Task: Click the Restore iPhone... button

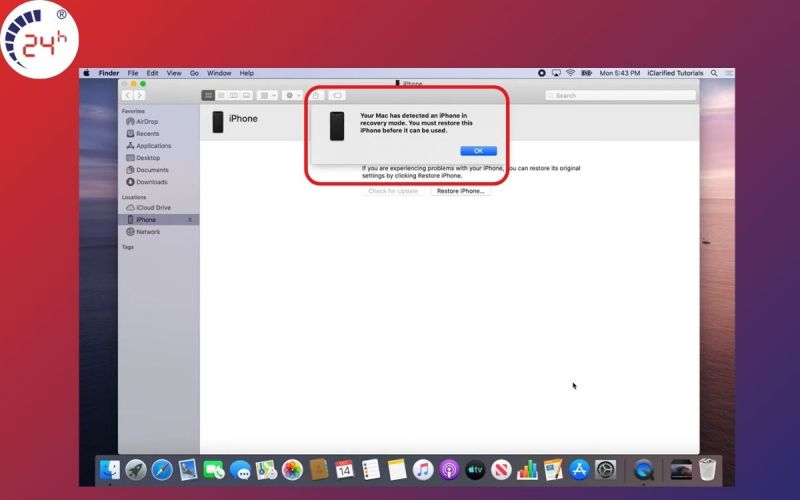Action: [460, 191]
